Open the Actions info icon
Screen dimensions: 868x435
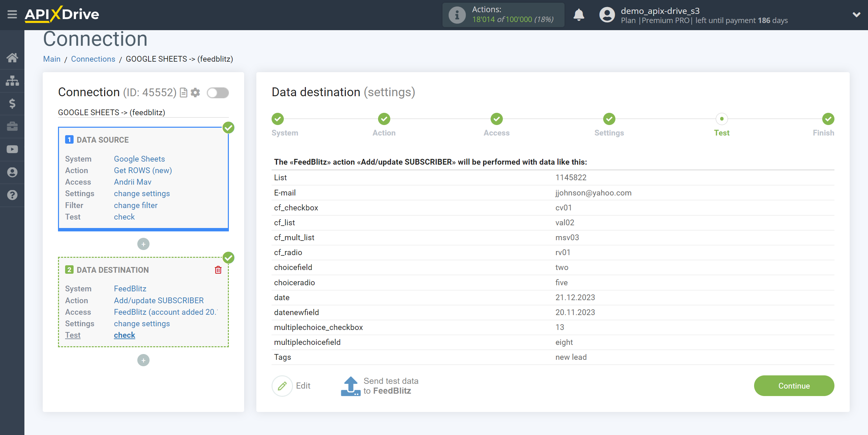click(457, 15)
